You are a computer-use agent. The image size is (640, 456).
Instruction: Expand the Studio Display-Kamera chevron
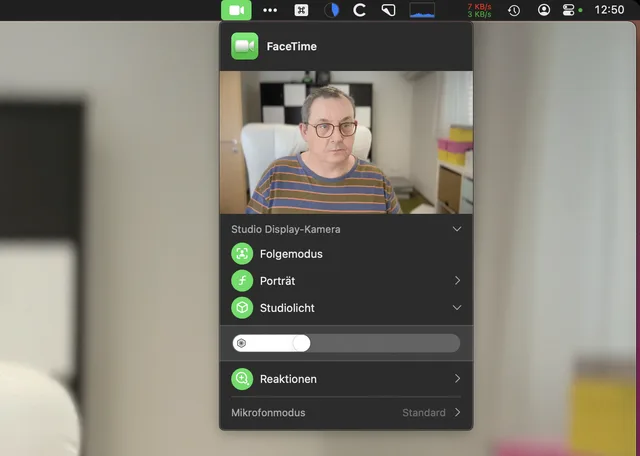[457, 229]
